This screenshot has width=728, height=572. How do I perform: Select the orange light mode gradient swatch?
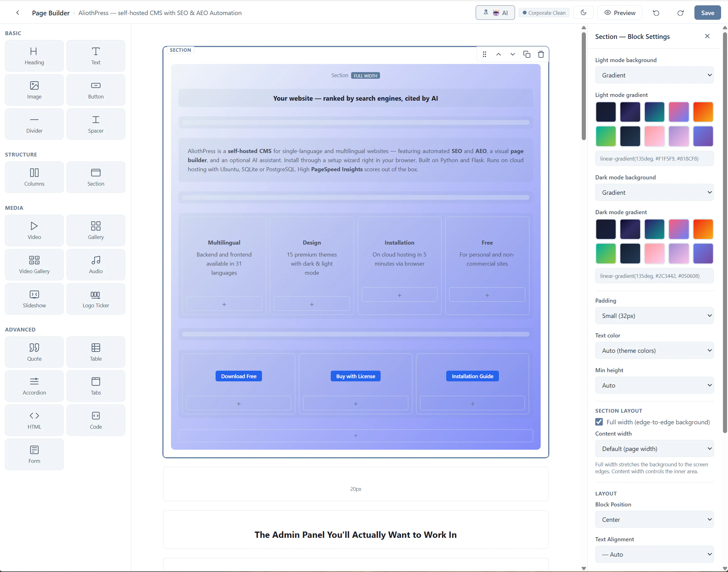coord(703,112)
